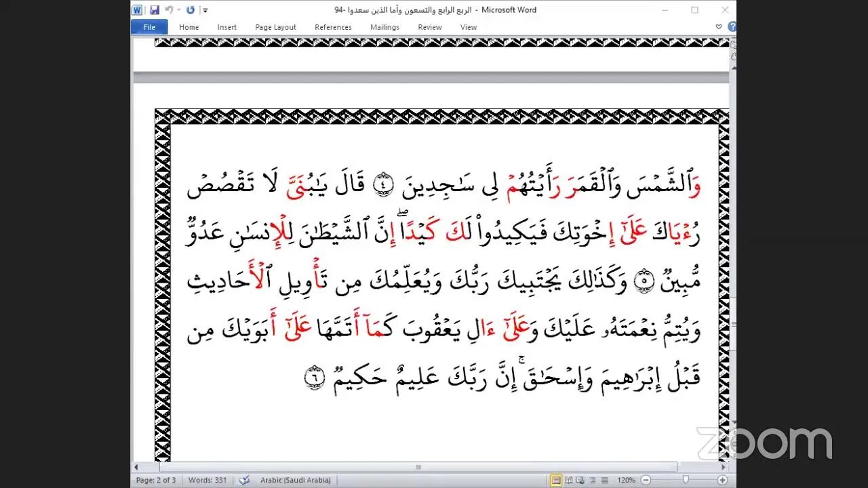Image resolution: width=868 pixels, height=488 pixels.
Task: Open the References ribbon tab
Action: 333,27
